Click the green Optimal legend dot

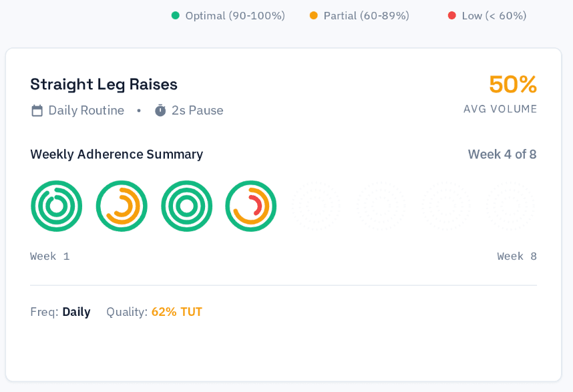click(176, 15)
